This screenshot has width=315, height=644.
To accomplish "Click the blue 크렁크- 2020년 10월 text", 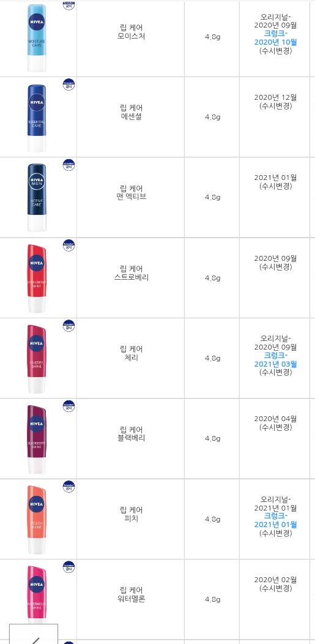I will [276, 38].
